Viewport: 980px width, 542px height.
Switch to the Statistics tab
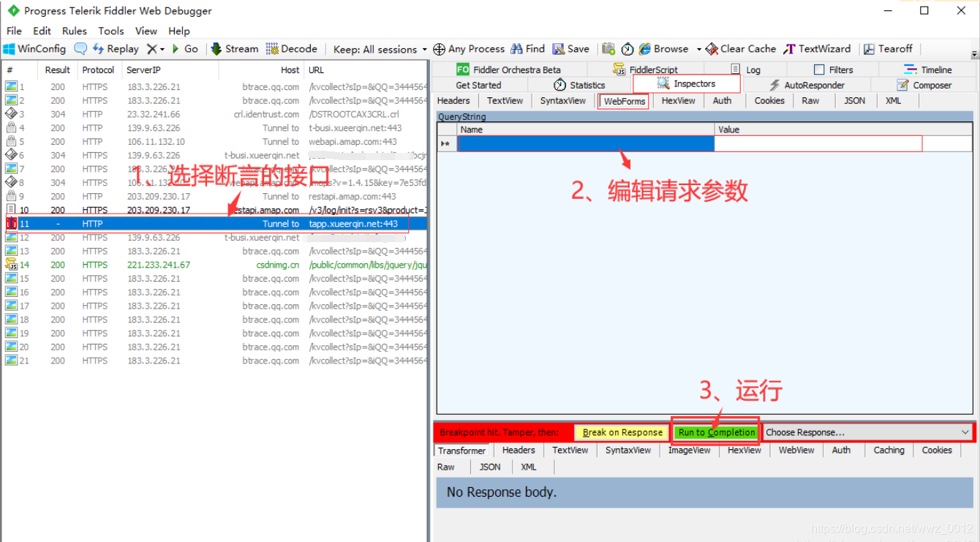click(x=579, y=85)
